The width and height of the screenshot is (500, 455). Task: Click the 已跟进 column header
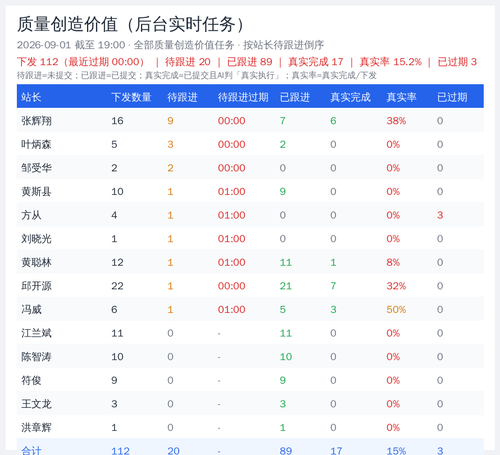[x=295, y=97]
